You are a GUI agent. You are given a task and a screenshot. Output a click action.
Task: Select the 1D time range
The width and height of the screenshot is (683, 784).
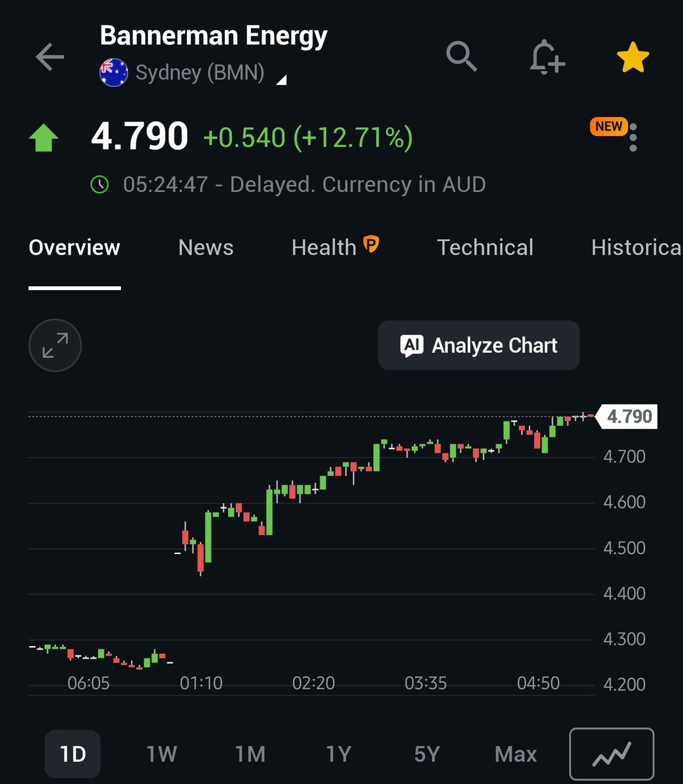(x=73, y=754)
